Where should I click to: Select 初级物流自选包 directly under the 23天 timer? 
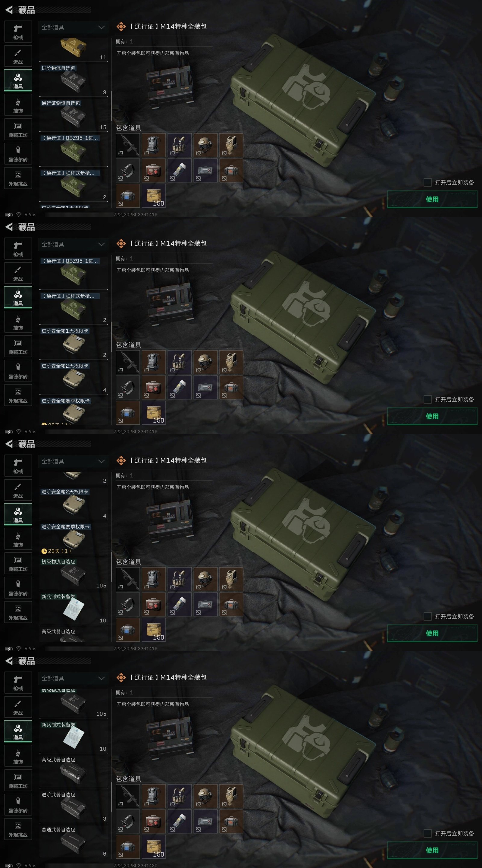74,574
